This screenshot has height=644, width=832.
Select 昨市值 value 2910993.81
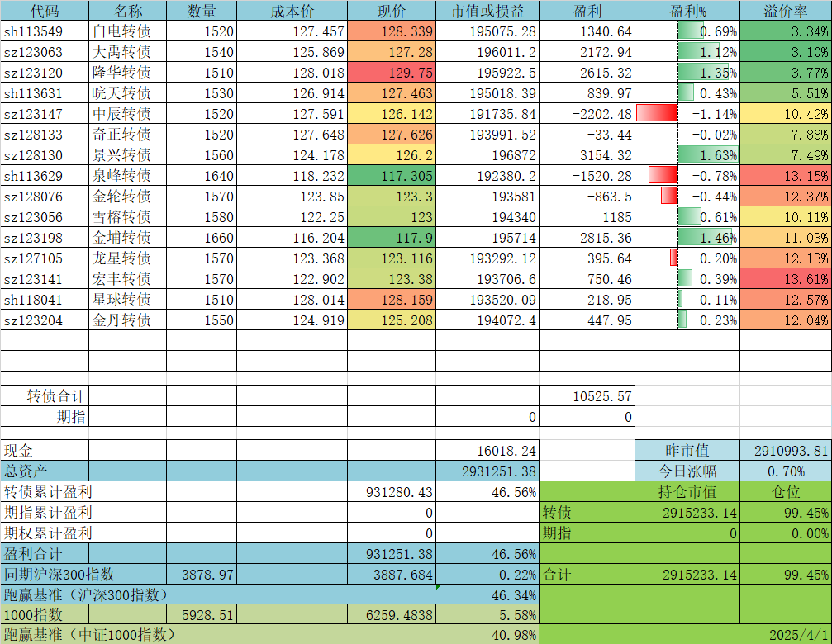coord(785,451)
